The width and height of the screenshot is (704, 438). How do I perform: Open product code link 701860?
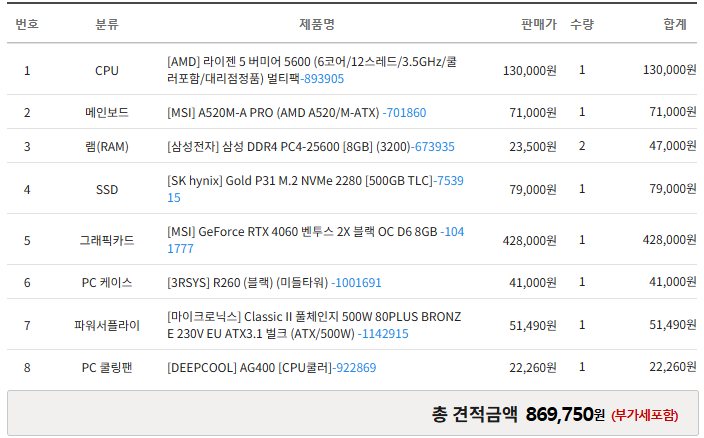pos(404,113)
